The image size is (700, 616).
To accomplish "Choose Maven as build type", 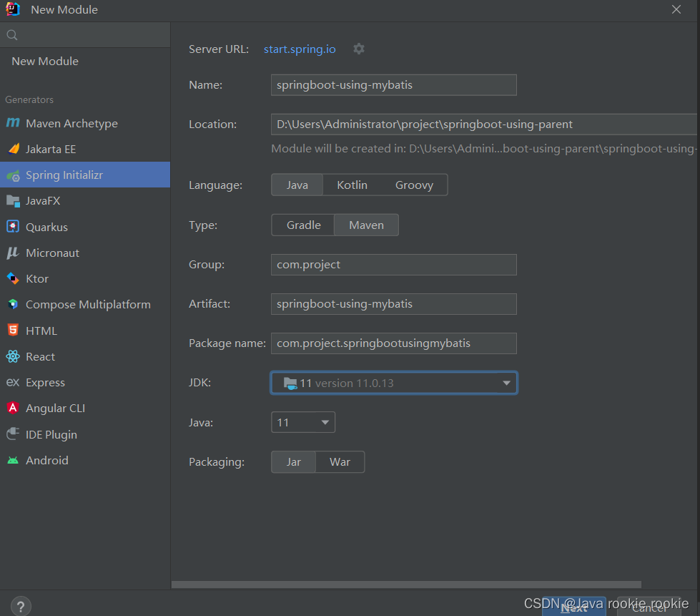I will [x=366, y=225].
